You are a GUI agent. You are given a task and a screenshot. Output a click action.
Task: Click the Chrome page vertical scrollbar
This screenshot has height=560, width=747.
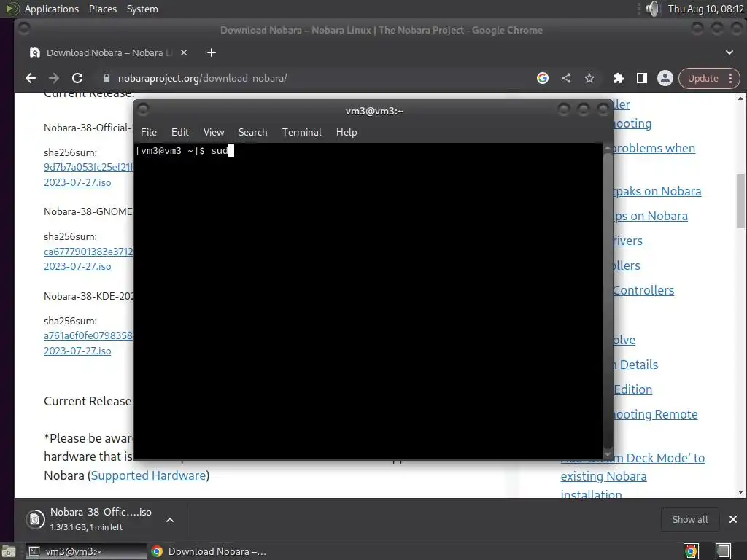(740, 201)
